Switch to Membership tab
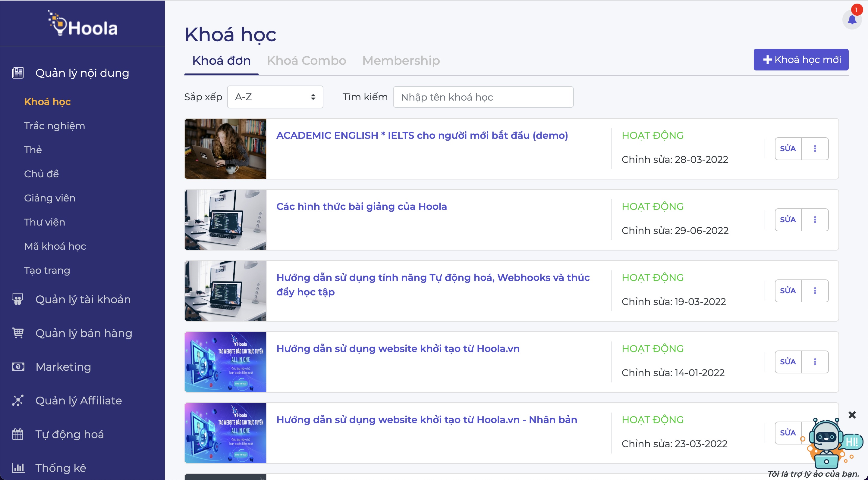The height and width of the screenshot is (480, 868). (401, 61)
